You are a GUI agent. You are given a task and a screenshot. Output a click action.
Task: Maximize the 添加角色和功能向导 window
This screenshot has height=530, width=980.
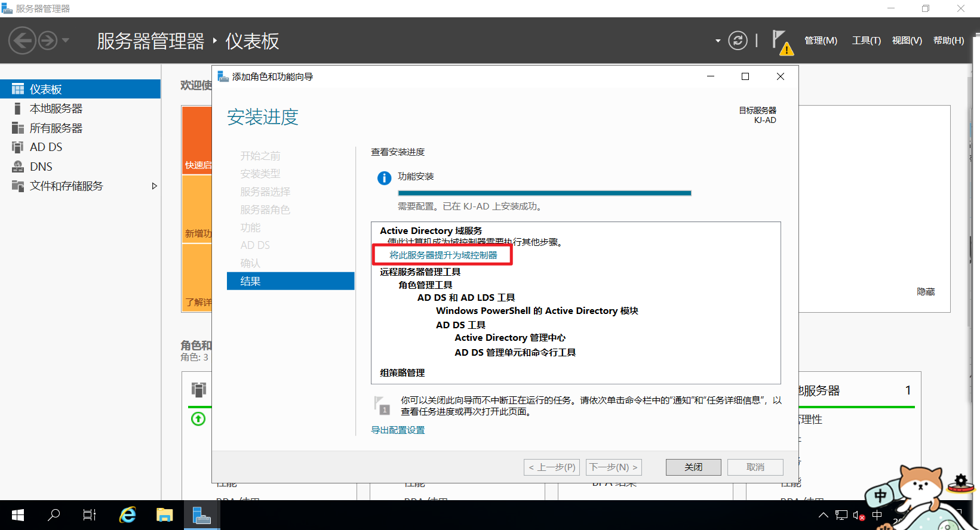[745, 76]
